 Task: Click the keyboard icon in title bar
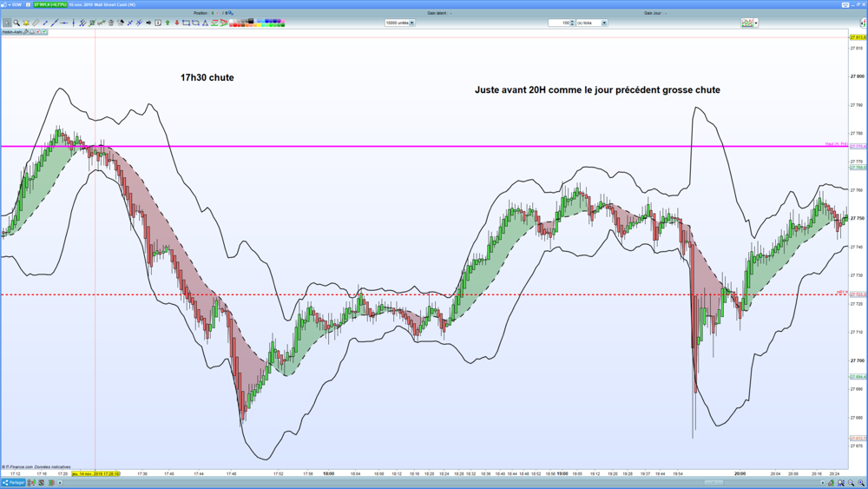click(845, 4)
